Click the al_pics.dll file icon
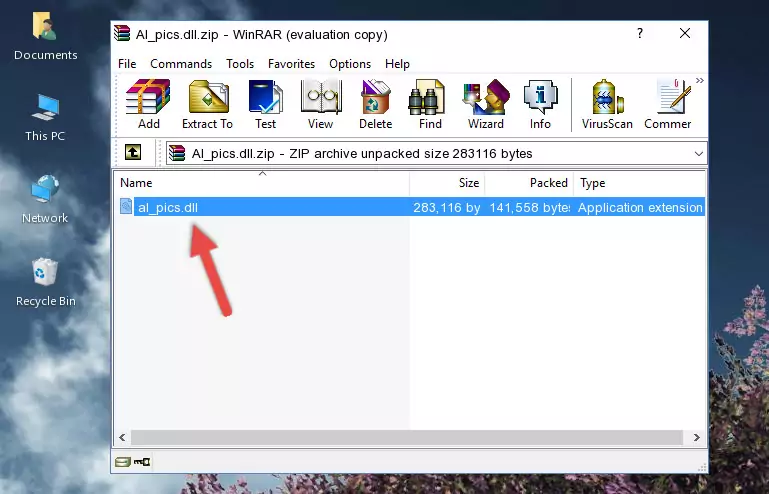769x494 pixels. point(126,207)
